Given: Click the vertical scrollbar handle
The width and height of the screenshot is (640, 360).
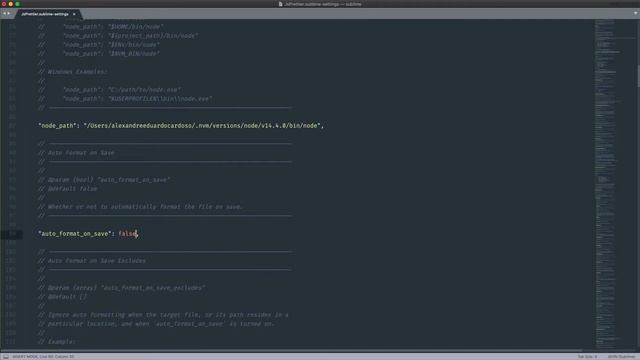Looking at the screenshot, I should tap(638, 76).
